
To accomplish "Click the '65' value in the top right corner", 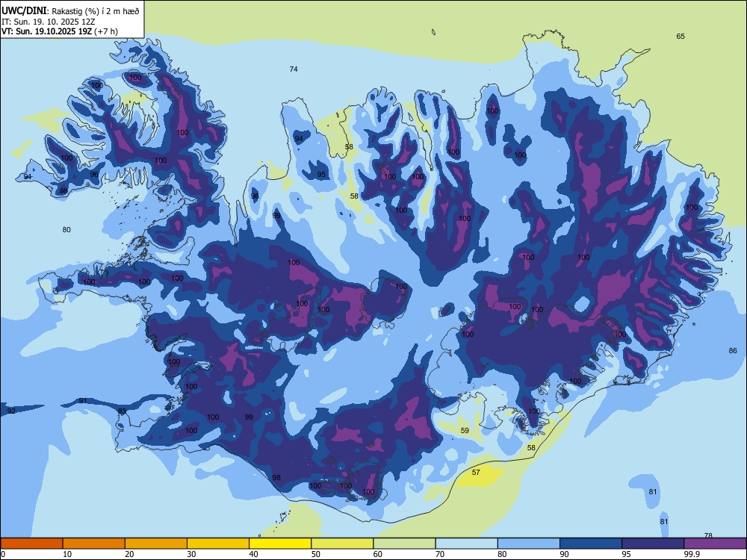I will click(x=681, y=36).
